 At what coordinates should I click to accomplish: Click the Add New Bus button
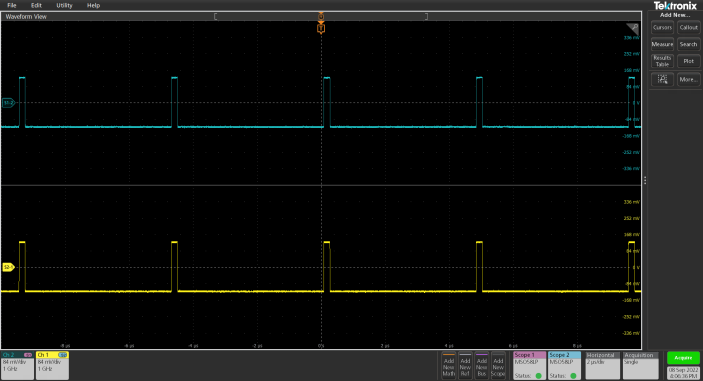tap(482, 366)
